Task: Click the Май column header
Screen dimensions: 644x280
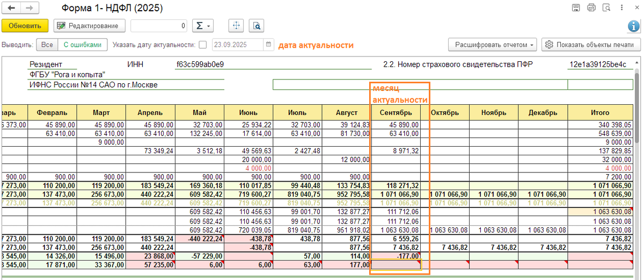Action: tap(199, 113)
